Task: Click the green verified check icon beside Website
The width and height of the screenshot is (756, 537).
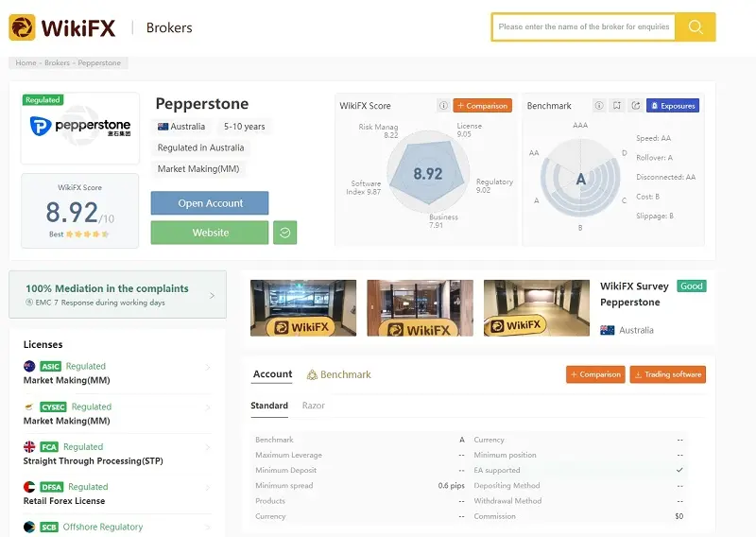Action: click(x=284, y=233)
